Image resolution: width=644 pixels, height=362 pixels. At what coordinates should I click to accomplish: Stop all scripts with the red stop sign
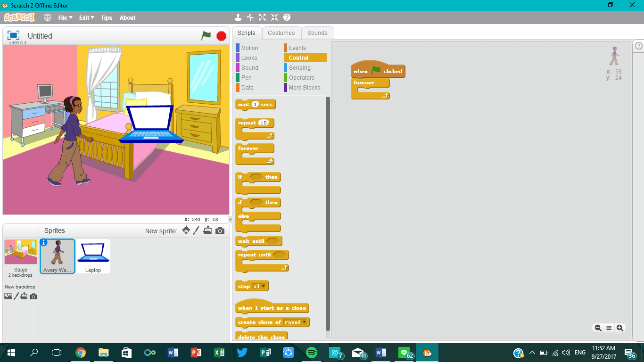221,35
